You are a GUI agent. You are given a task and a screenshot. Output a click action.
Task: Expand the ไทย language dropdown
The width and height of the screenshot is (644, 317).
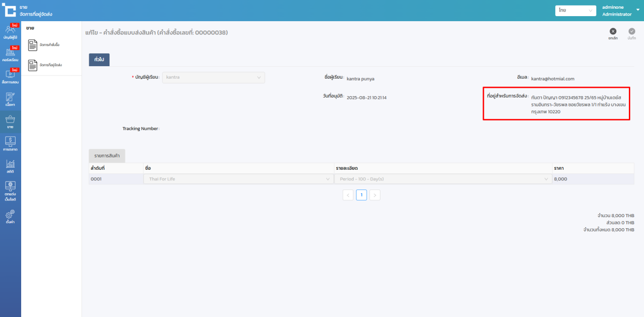(x=575, y=11)
